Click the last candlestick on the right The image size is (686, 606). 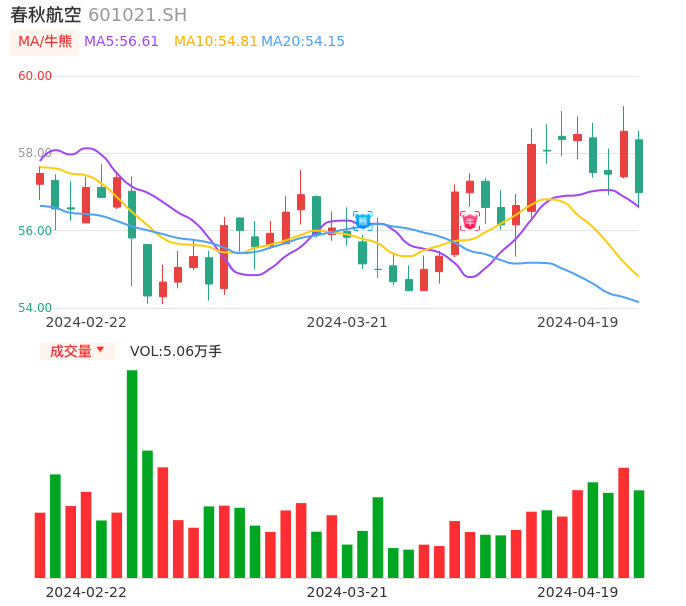click(638, 165)
